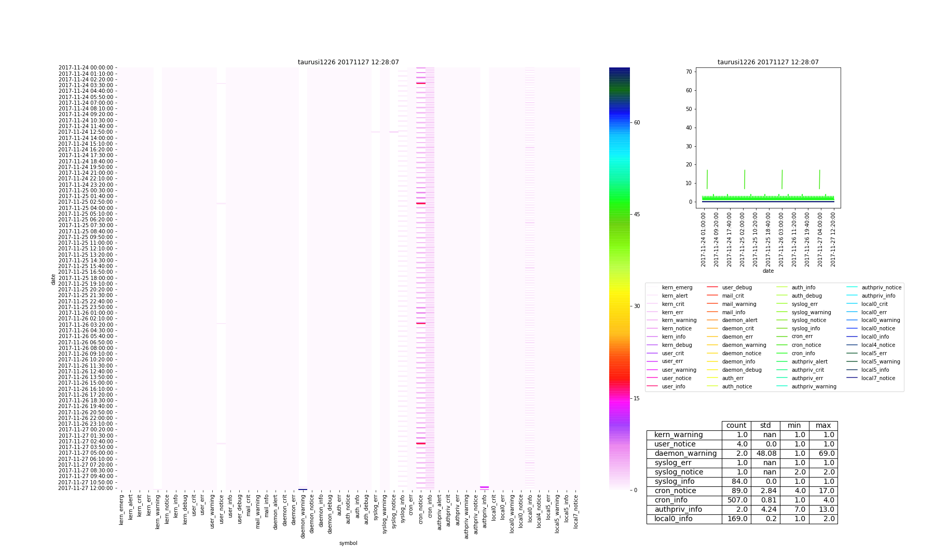The width and height of the screenshot is (934, 560).
Task: Click the std column header in the table
Action: [765, 426]
